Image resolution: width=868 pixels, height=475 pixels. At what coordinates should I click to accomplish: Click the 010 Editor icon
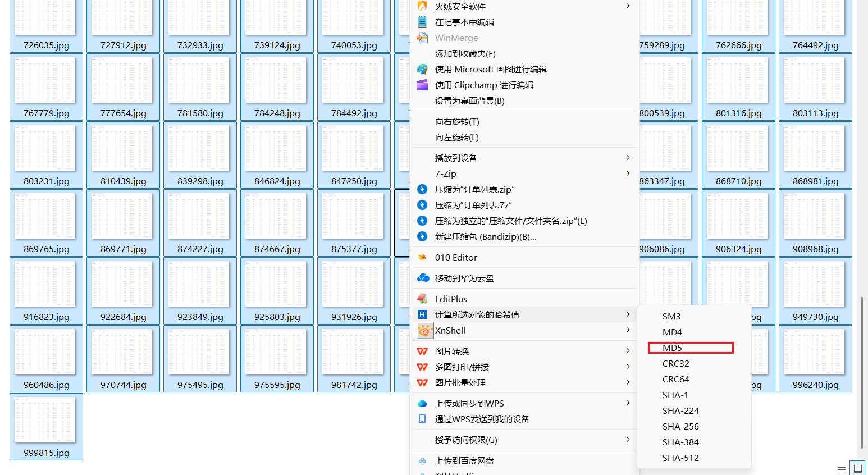tap(422, 257)
